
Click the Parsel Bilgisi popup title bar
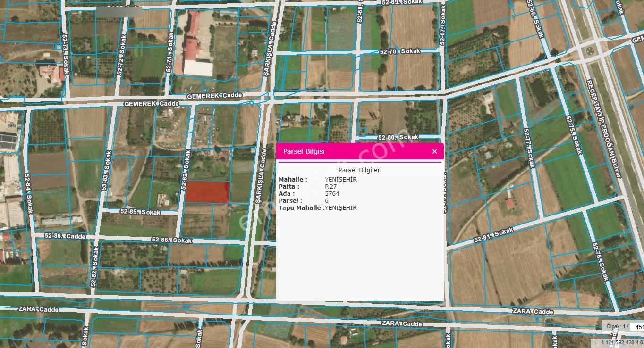click(x=360, y=151)
